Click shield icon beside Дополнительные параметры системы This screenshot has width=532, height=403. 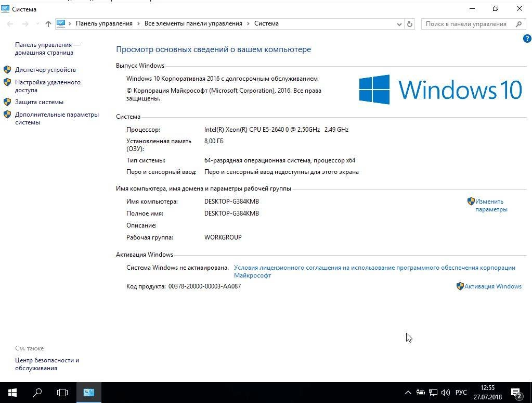(x=7, y=115)
